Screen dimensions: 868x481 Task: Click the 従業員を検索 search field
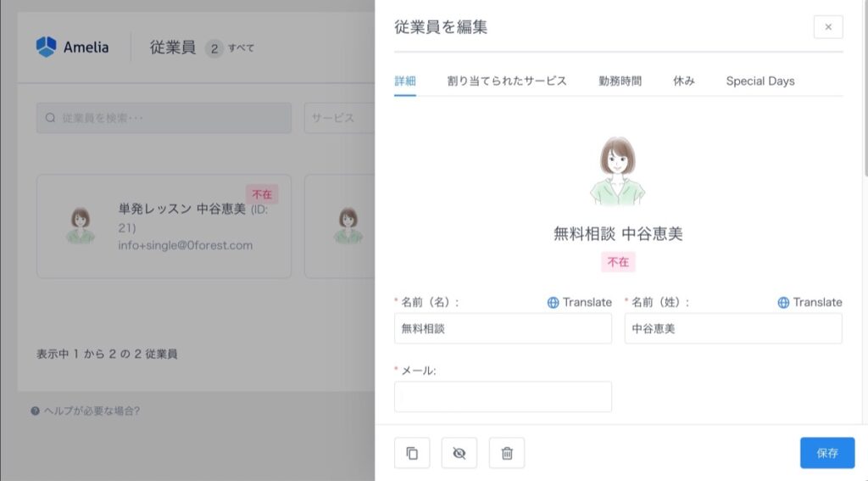[164, 117]
